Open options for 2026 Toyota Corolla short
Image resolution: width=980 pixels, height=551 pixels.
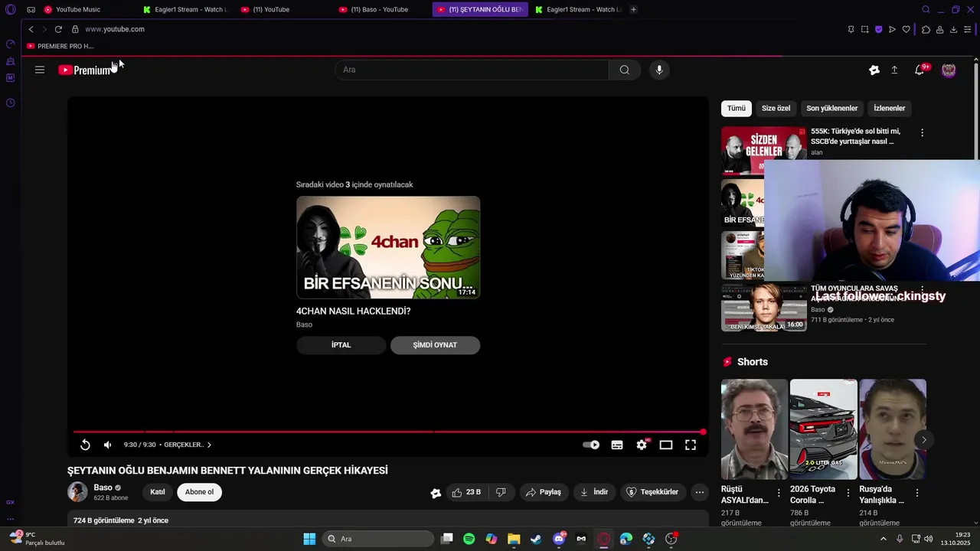point(848,494)
